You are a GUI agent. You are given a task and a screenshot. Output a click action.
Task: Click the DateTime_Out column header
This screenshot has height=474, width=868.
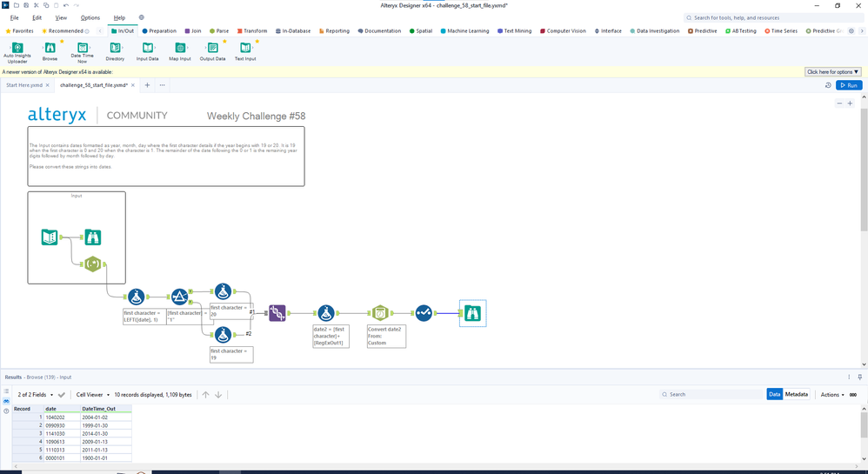106,409
